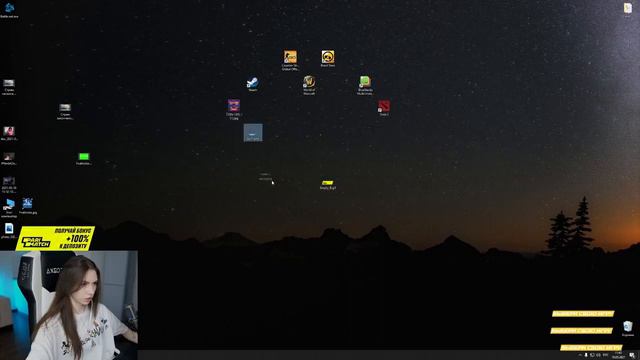Viewport: 640px width, 360px height.
Task: Show hidden tray icons chevron
Action: (580, 356)
